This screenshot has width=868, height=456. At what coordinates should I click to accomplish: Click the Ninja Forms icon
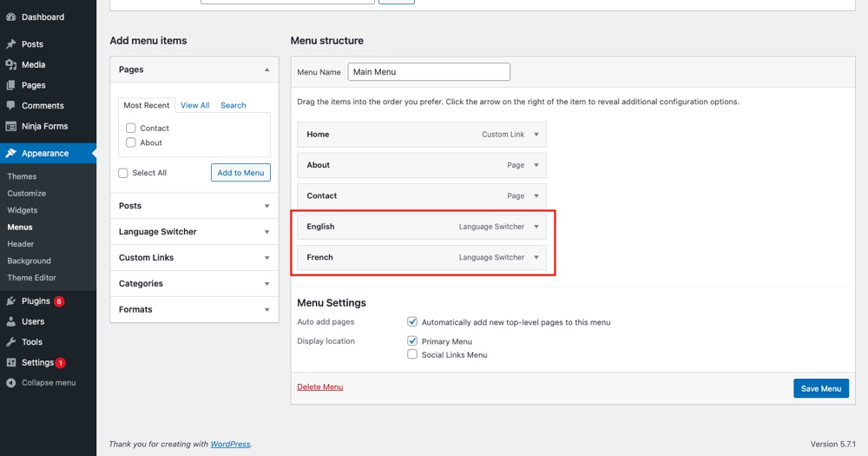pyautogui.click(x=10, y=126)
